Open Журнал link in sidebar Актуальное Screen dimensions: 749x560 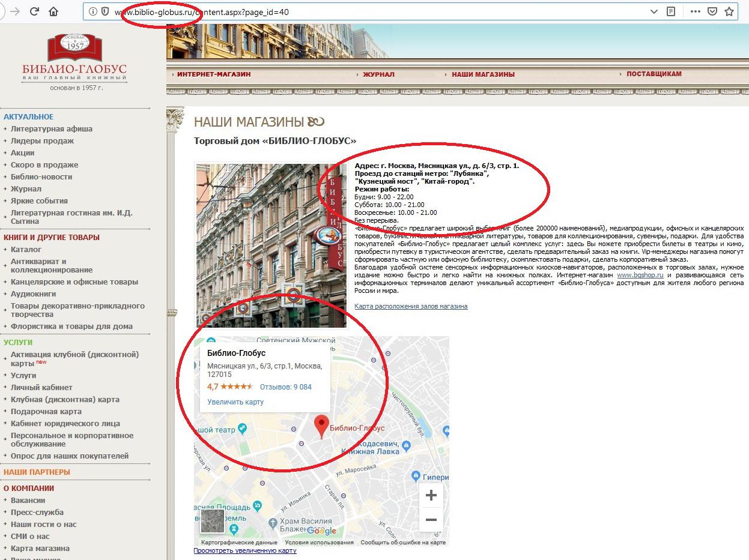26,188
